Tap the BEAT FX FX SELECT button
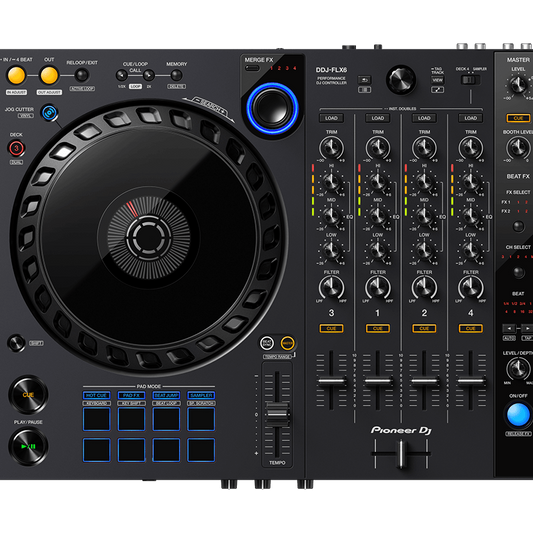Image resolution: width=533 pixels, height=533 pixels. coord(518,226)
